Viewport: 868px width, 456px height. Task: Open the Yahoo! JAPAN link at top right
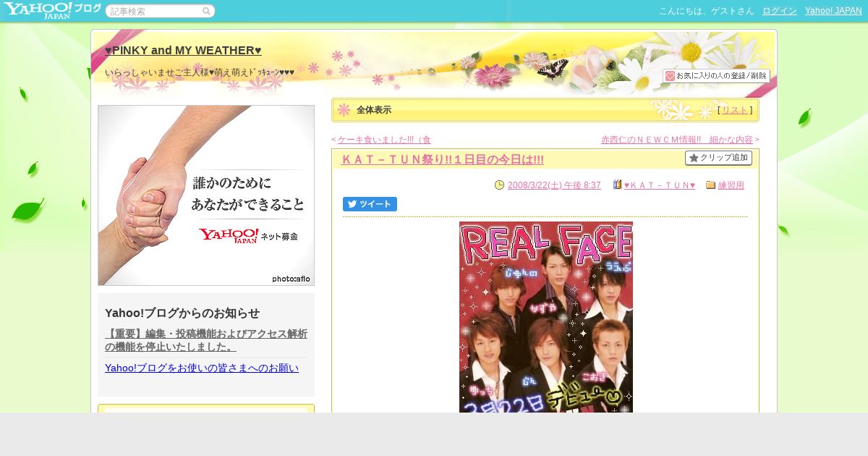(833, 11)
